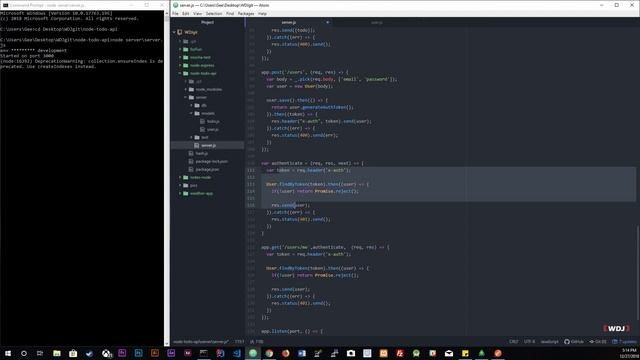The height and width of the screenshot is (360, 640).
Task: Collapse the server folder
Action: pyautogui.click(x=186, y=97)
